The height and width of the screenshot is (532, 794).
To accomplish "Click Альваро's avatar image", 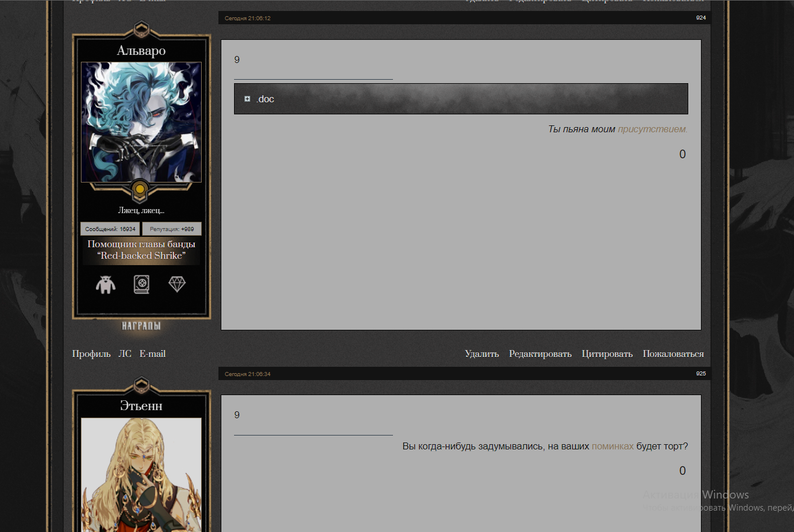I will (x=142, y=122).
